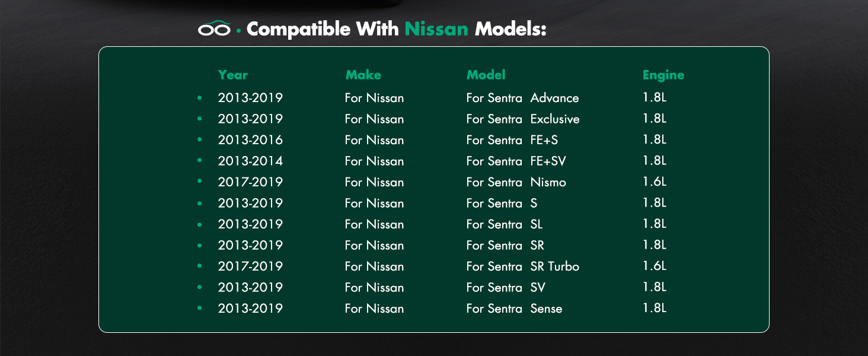Click the bullet next to the Nismo row

200,182
